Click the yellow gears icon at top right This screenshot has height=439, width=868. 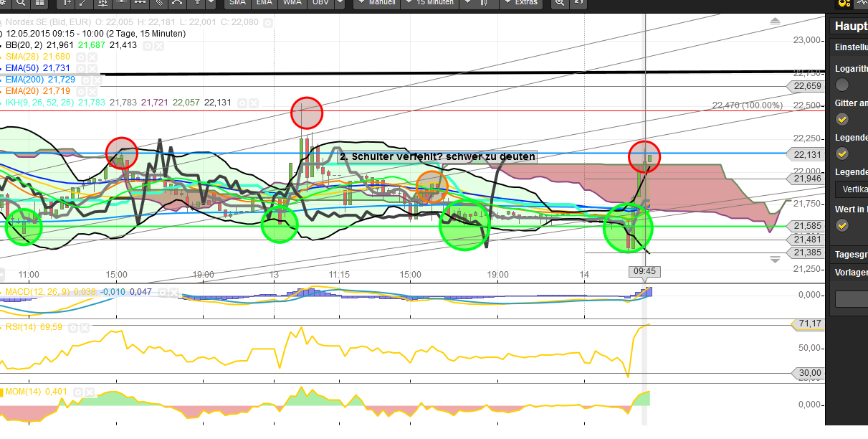click(844, 3)
